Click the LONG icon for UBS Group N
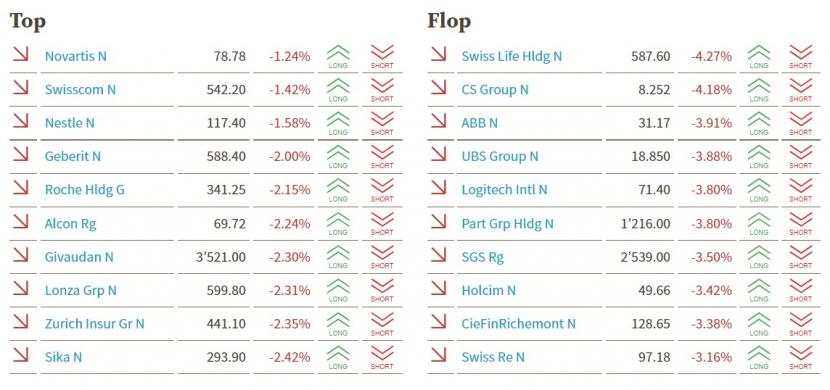Viewport: 830px width, 390px height. [x=759, y=157]
